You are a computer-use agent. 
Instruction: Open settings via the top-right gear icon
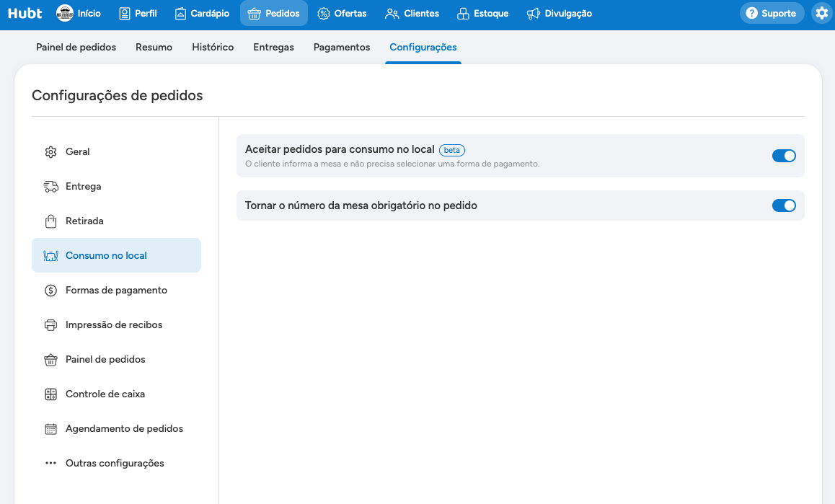click(822, 13)
